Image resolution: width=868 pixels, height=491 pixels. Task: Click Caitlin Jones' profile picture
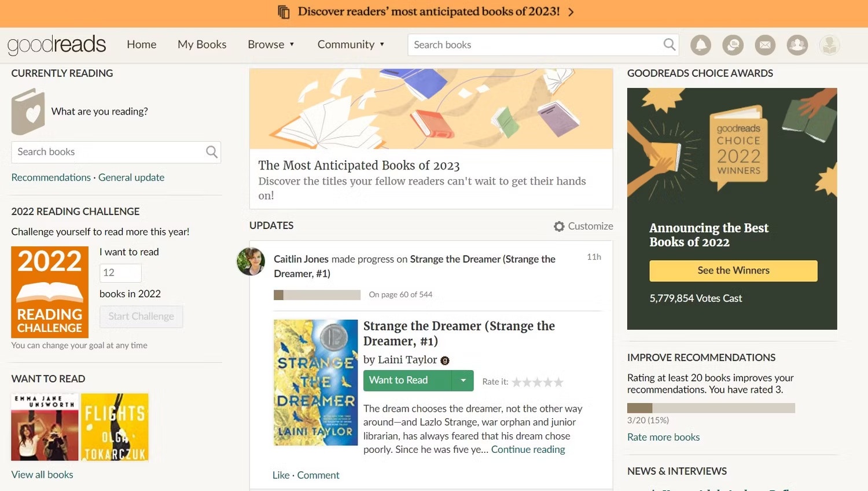tap(251, 261)
